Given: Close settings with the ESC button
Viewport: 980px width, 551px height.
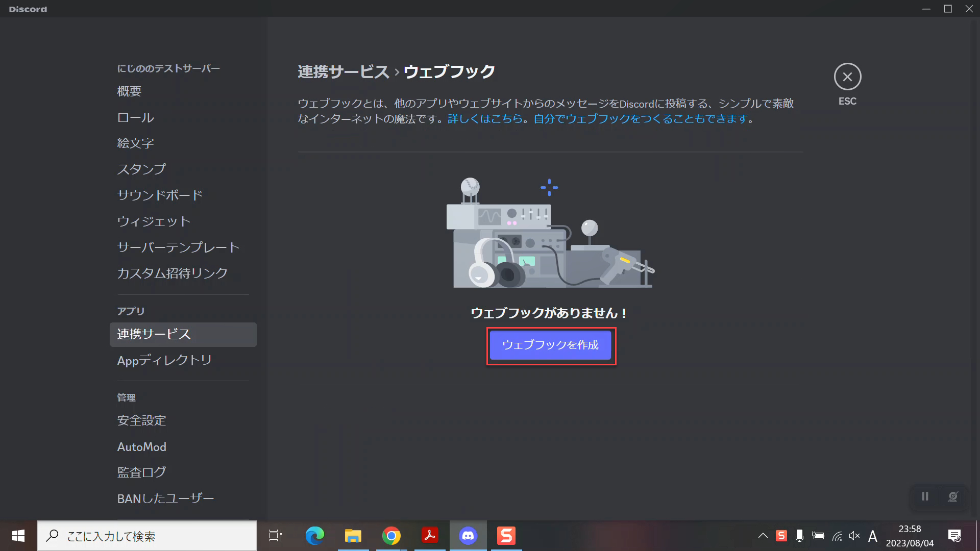Looking at the screenshot, I should 847,77.
